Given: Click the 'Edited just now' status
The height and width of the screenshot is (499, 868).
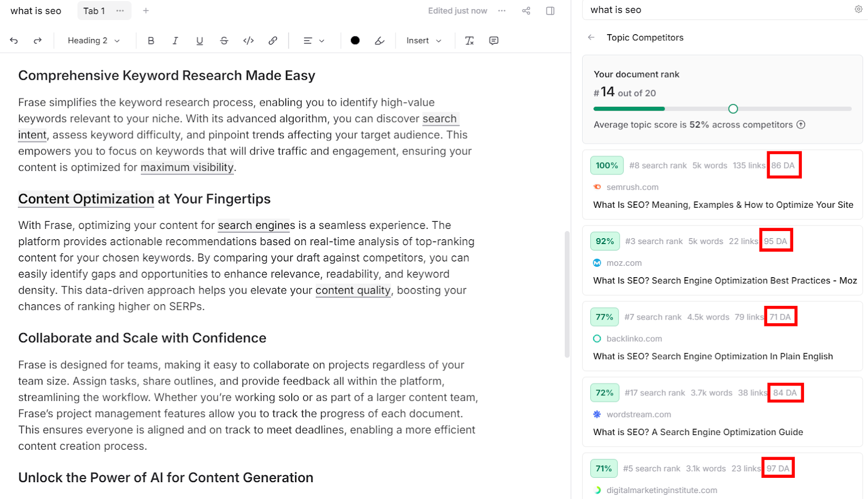Looking at the screenshot, I should click(x=457, y=11).
